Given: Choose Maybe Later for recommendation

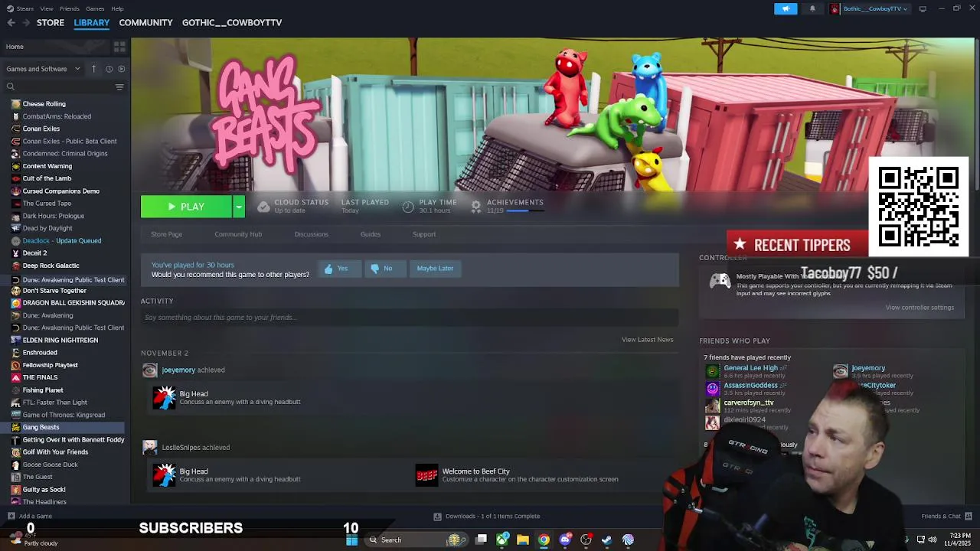Looking at the screenshot, I should (435, 269).
